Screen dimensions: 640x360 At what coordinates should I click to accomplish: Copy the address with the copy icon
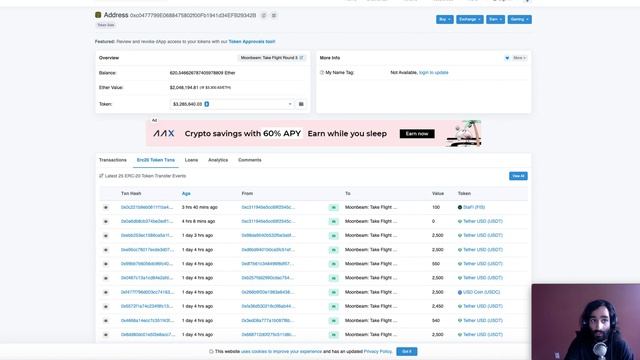[264, 16]
